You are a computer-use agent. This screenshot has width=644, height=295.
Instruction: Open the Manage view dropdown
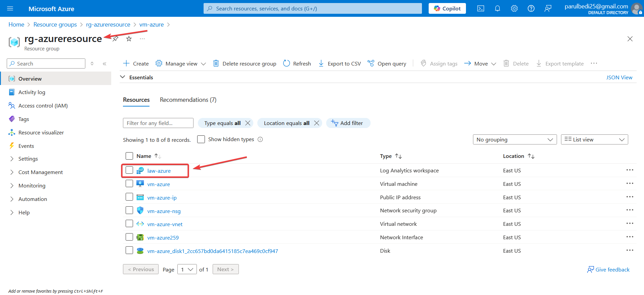181,64
